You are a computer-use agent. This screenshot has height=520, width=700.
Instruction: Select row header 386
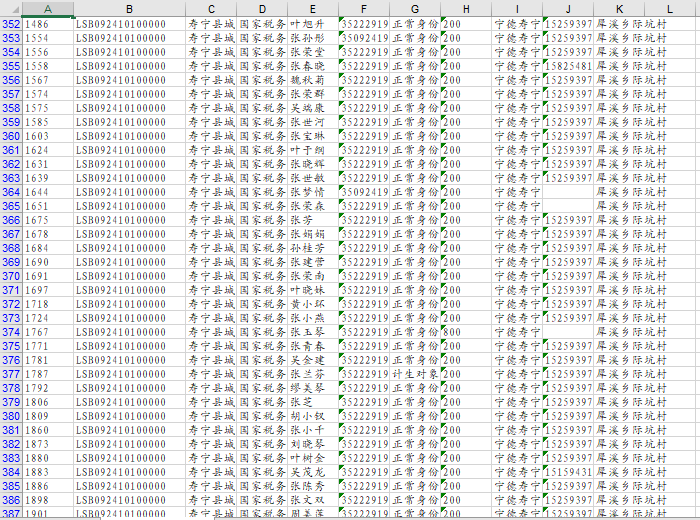(11, 500)
